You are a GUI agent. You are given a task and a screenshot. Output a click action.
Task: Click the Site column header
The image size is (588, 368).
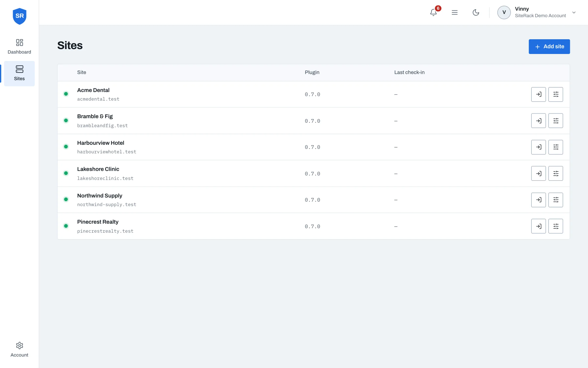pos(82,72)
